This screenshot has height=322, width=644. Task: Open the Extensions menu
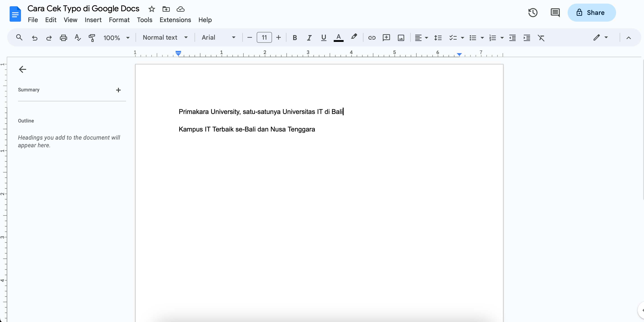(175, 20)
